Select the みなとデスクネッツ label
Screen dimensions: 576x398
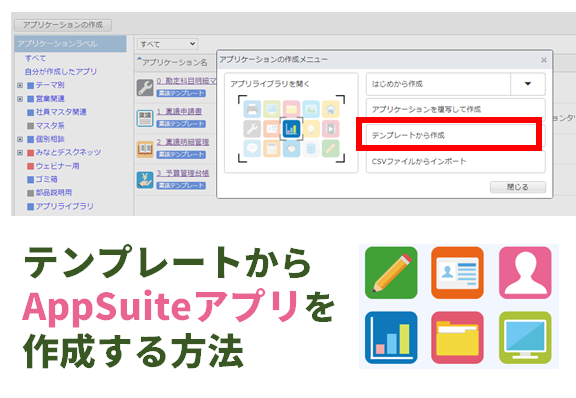(68, 153)
